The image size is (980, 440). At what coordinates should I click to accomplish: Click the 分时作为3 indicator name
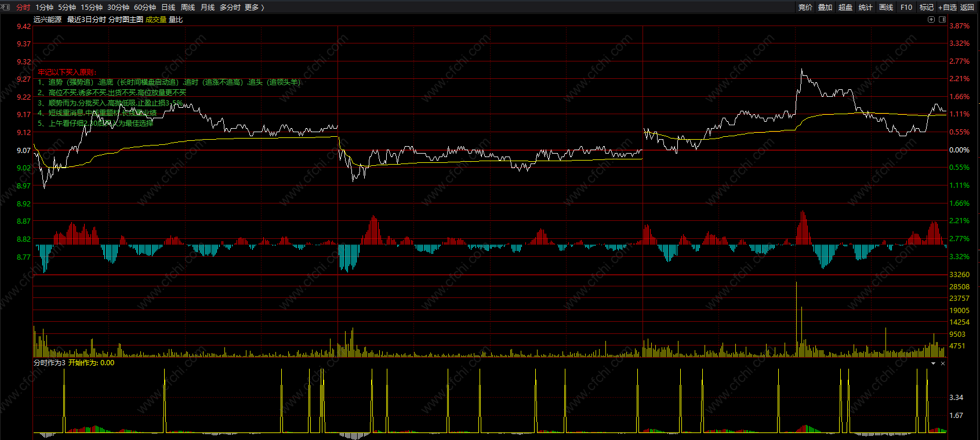(x=50, y=363)
